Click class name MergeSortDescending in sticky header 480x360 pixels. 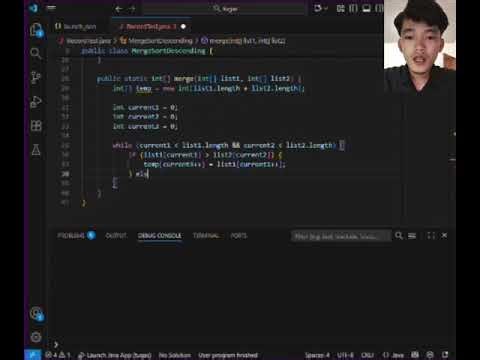point(168,51)
